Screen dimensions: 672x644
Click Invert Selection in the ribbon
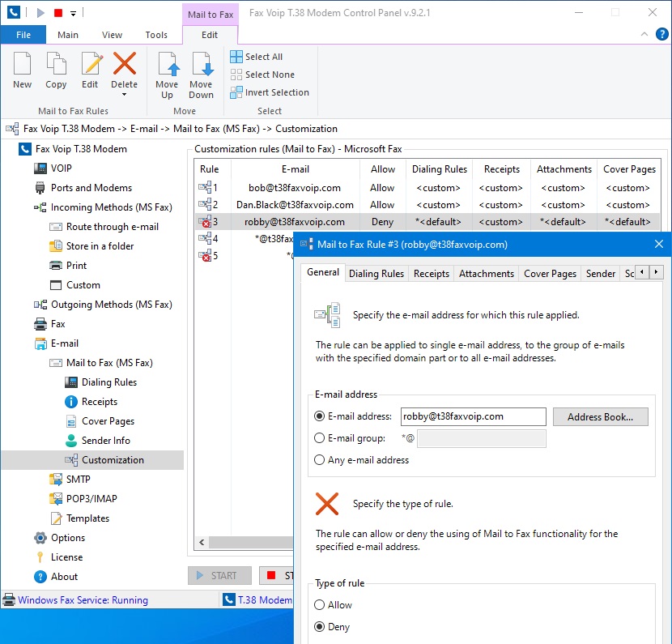click(269, 92)
